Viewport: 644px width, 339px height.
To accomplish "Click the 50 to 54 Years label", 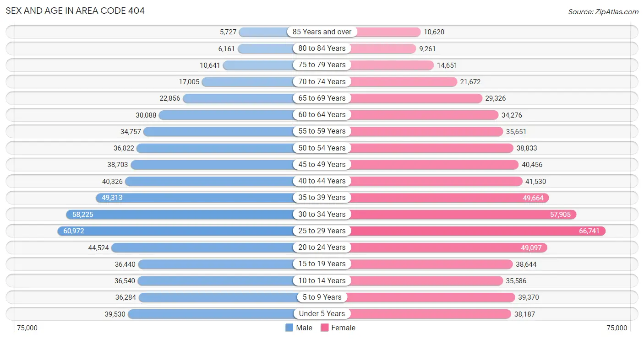I will coord(322,148).
